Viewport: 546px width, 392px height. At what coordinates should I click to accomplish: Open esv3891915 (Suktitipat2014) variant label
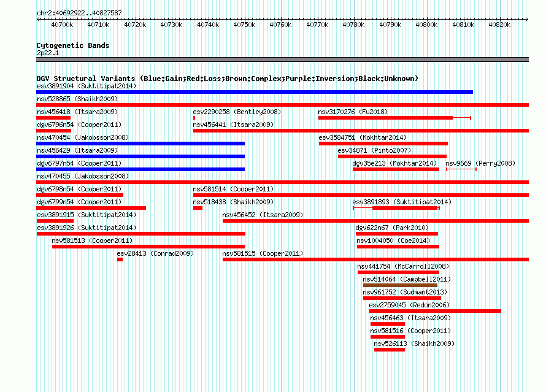click(87, 215)
